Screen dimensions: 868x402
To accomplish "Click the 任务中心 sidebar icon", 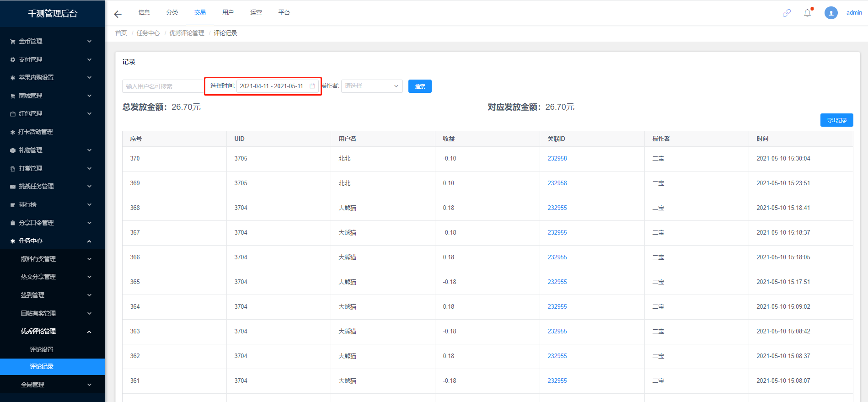I will [13, 241].
